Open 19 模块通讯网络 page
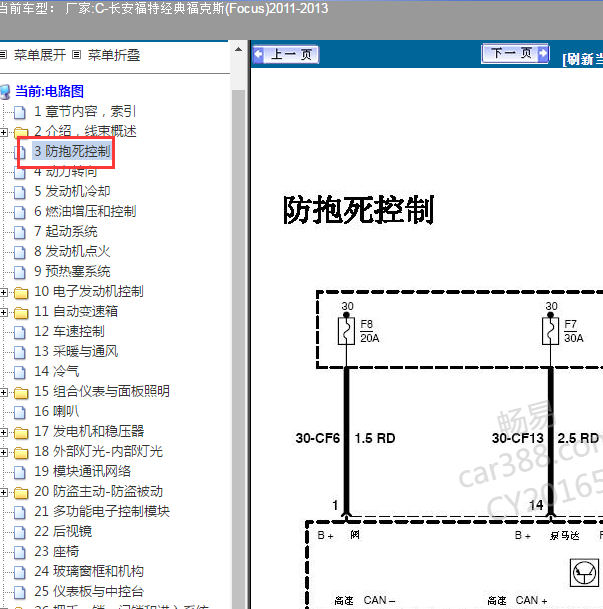603x609 pixels. pos(82,472)
